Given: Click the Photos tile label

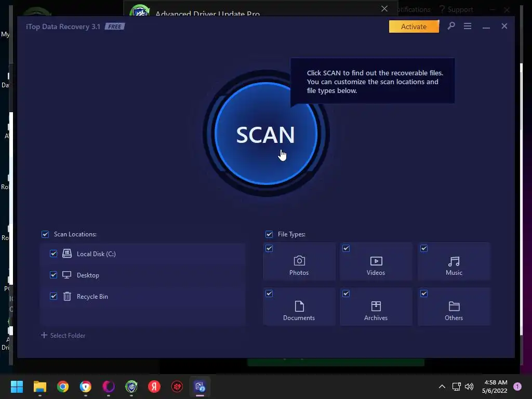Looking at the screenshot, I should [x=299, y=273].
